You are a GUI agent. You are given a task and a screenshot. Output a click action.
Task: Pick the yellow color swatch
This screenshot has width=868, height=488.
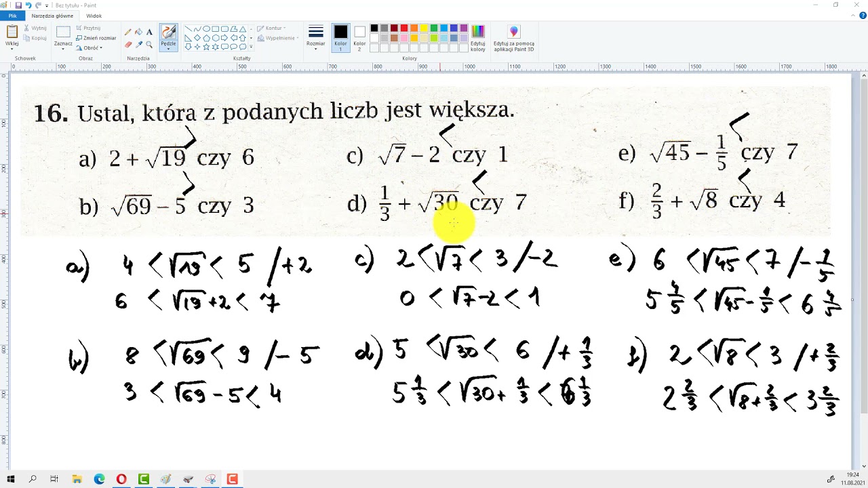pyautogui.click(x=424, y=28)
